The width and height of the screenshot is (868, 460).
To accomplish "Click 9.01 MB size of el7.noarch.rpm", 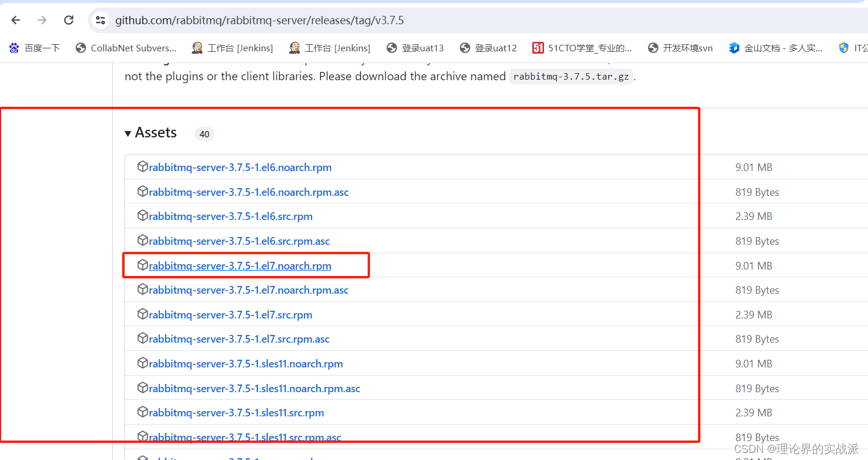I will click(x=754, y=266).
